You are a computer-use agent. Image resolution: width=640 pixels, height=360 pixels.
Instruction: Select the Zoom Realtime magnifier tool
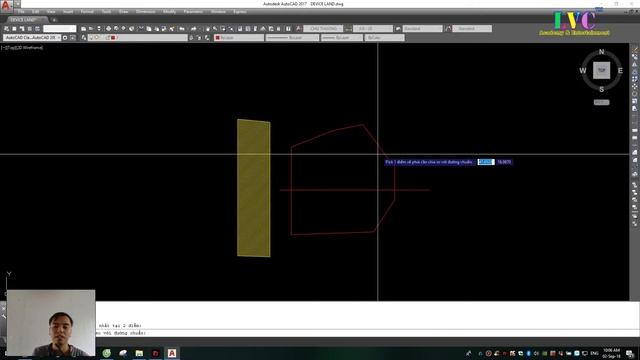pyautogui.click(x=215, y=29)
